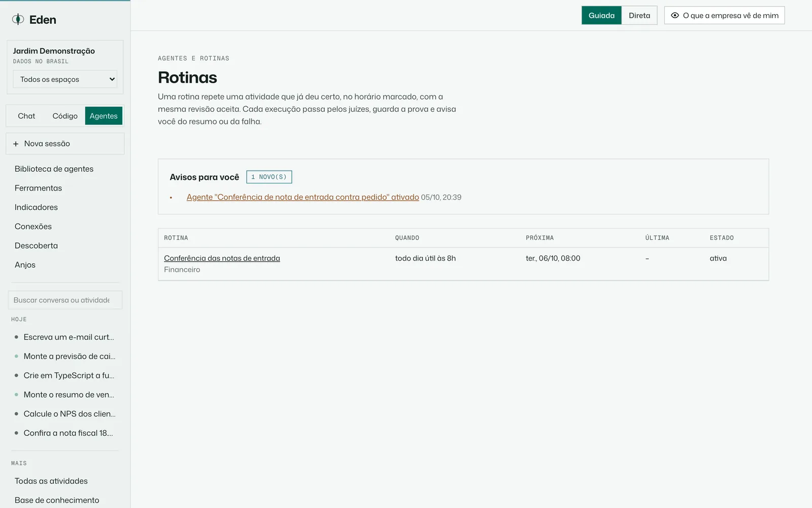Select the Agentes tab

pos(104,116)
